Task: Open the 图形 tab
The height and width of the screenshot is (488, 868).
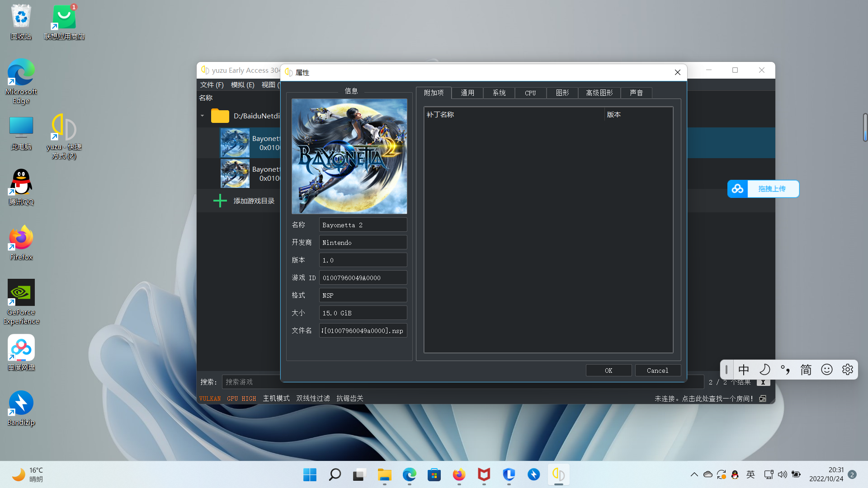Action: point(562,93)
